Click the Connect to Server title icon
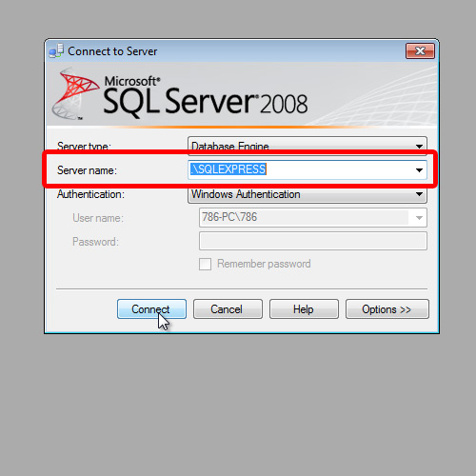Viewport: 476px width, 476px height. 56,51
